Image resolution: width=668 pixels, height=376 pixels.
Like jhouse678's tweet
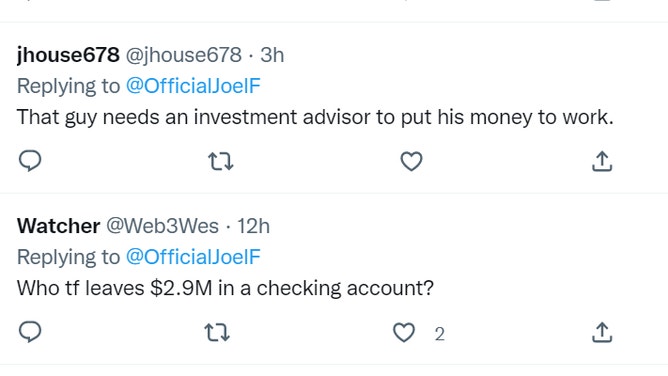(x=411, y=161)
